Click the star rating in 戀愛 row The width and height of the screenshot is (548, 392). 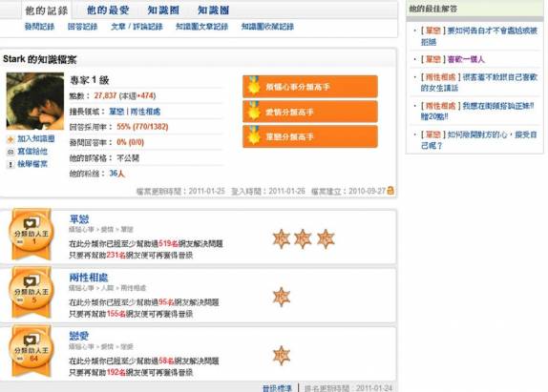tap(282, 356)
